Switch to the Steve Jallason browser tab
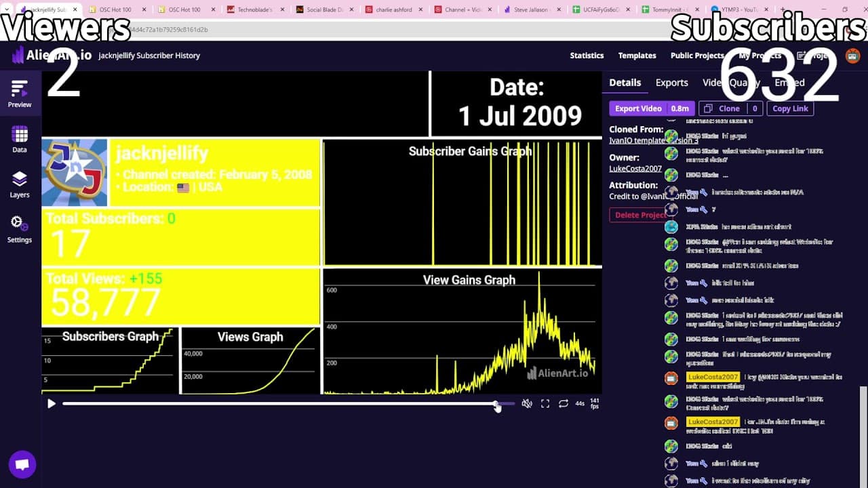This screenshot has height=488, width=868. point(532,9)
